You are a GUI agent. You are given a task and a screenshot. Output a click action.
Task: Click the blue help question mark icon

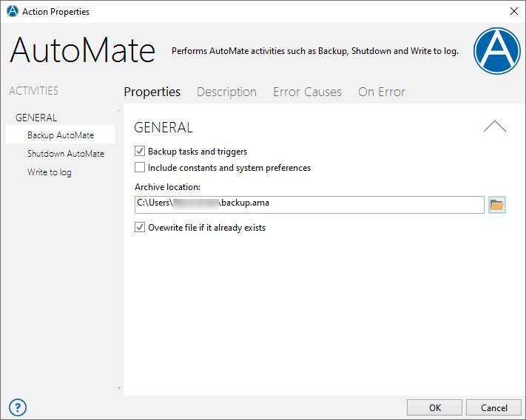(18, 407)
